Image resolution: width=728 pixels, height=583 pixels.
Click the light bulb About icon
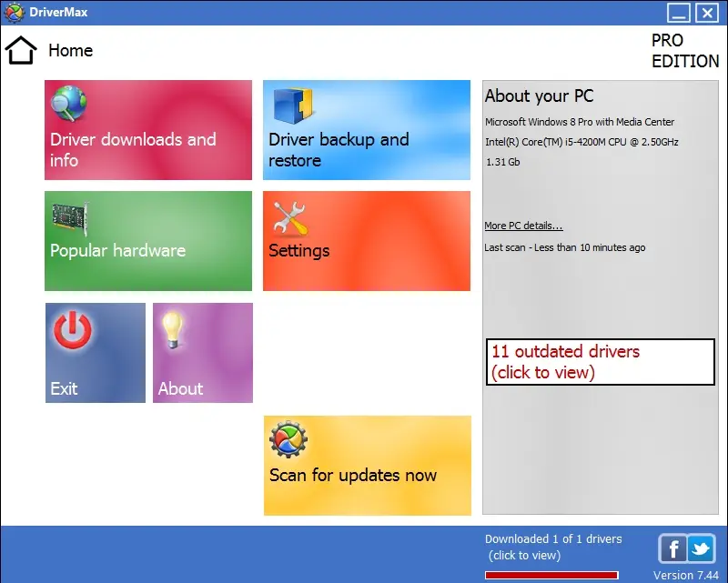click(172, 330)
